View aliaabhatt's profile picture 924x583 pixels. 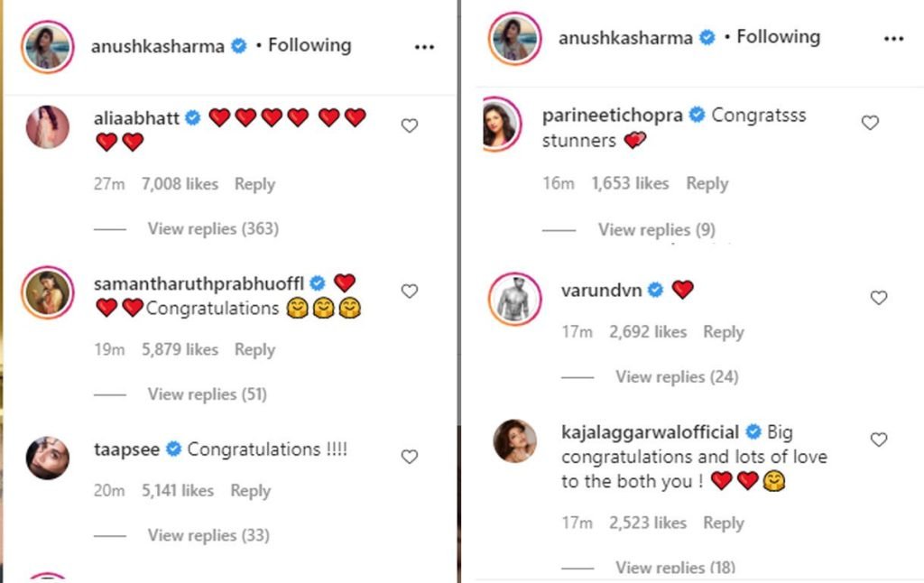[x=47, y=126]
